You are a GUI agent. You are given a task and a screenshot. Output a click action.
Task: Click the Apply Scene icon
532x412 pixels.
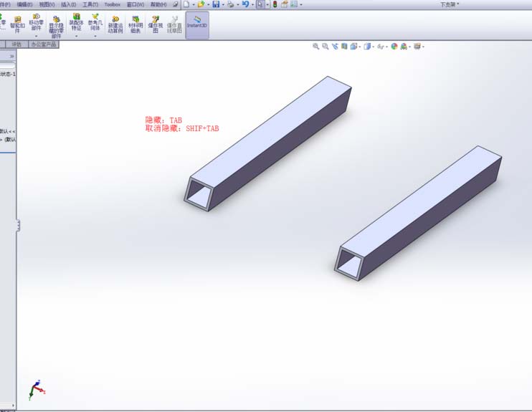pos(404,47)
